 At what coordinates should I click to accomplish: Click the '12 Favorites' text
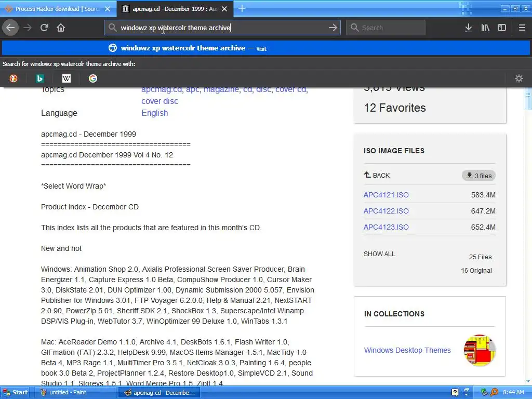click(x=395, y=108)
